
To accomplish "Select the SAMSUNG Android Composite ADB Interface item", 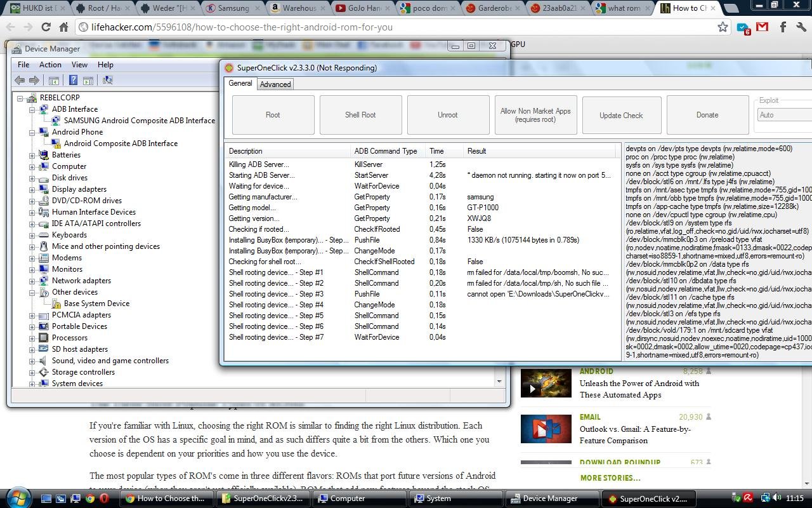I will pyautogui.click(x=140, y=121).
